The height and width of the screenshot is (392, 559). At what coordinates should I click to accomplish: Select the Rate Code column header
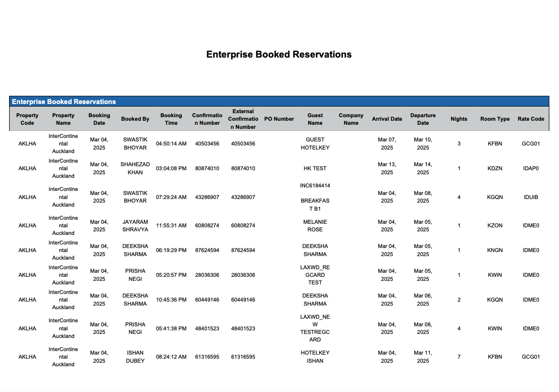(531, 119)
